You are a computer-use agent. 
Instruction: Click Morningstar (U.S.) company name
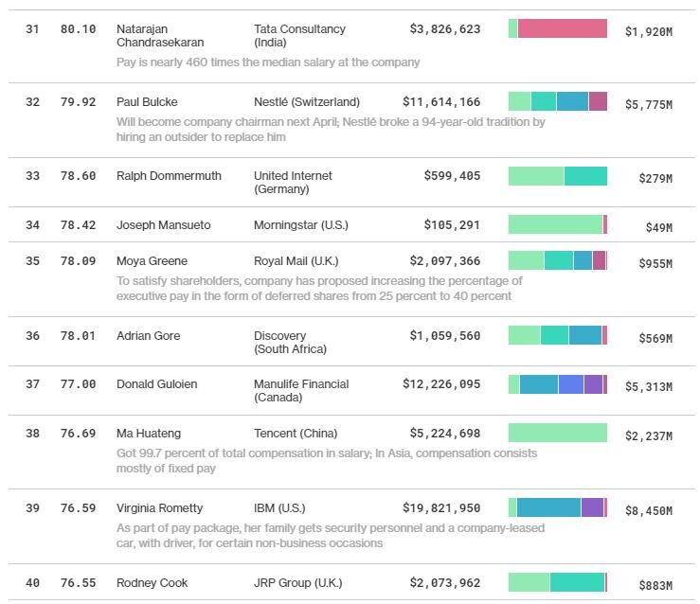click(300, 225)
